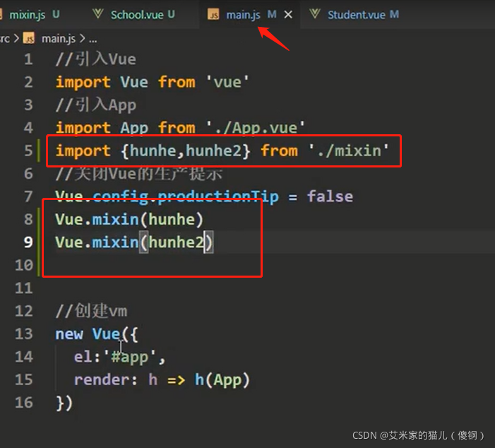Viewport: 495px width, 448px height.
Task: Click 'render' property on line 15
Action: (102, 379)
